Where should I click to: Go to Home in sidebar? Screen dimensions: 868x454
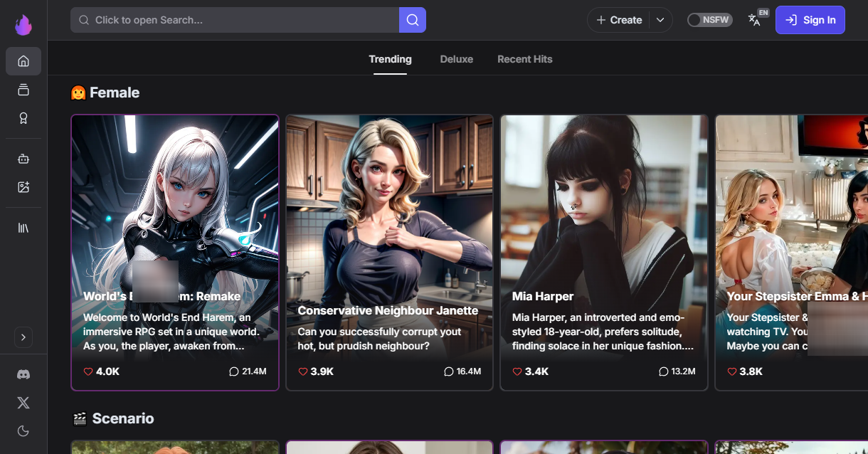[x=23, y=61]
